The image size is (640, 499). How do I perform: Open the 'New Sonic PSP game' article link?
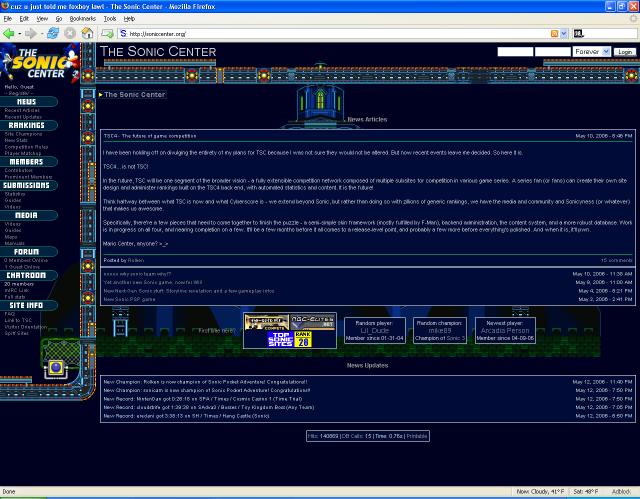click(x=129, y=299)
